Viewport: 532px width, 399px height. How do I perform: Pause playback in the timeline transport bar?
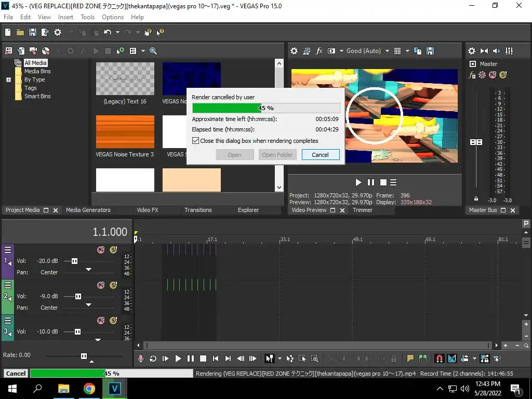coord(191,358)
